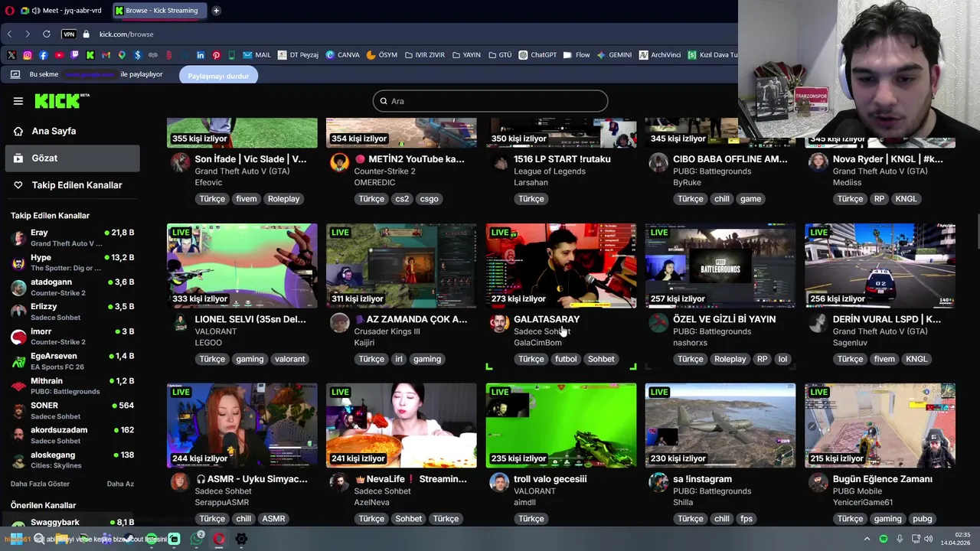Open ASMR Uyku Simyacısı stream thumbnail
The image size is (980, 551).
pos(242,425)
